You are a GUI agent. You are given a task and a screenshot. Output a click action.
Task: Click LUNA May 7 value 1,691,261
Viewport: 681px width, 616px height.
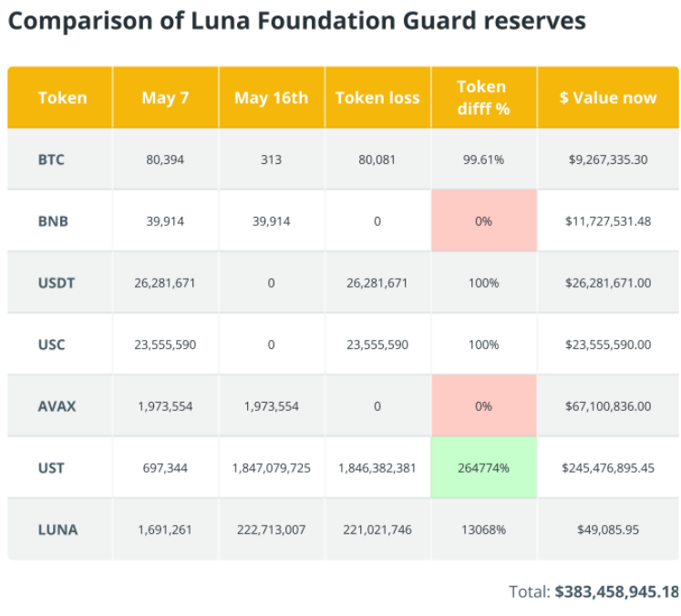[165, 529]
